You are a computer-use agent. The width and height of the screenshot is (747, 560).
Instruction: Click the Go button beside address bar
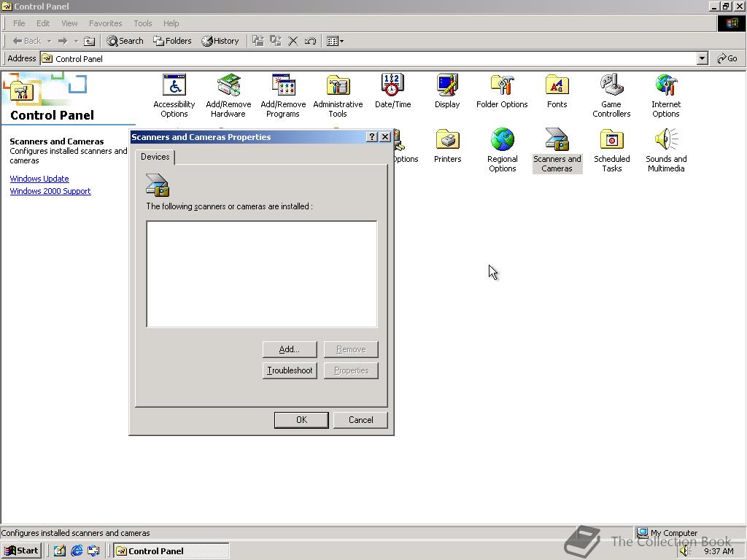(727, 58)
